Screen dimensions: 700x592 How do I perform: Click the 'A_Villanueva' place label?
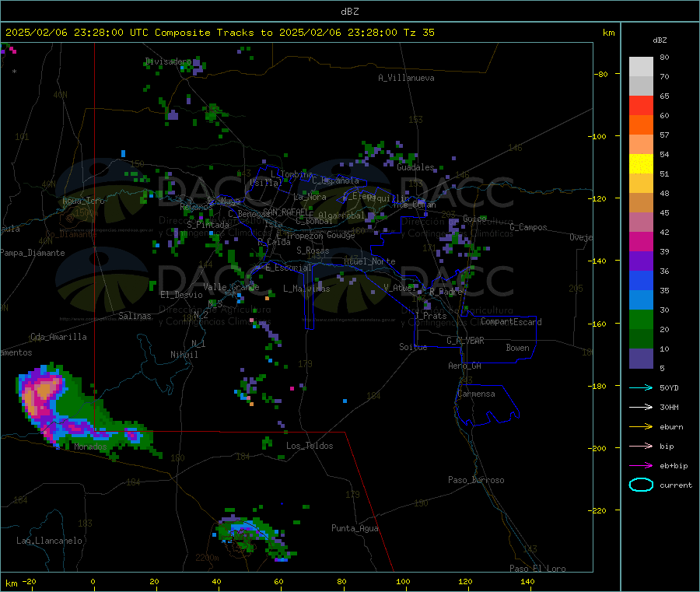pos(406,78)
